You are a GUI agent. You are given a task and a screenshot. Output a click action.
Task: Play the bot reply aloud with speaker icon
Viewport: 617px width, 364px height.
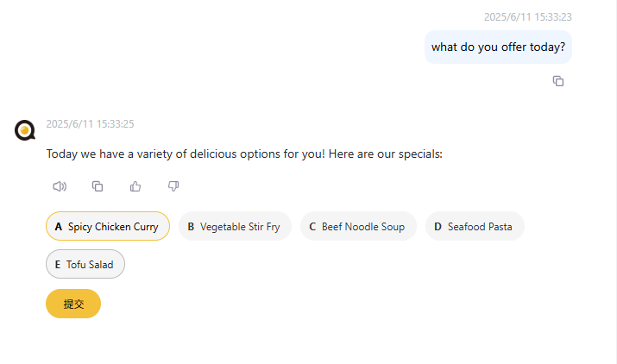coord(60,186)
